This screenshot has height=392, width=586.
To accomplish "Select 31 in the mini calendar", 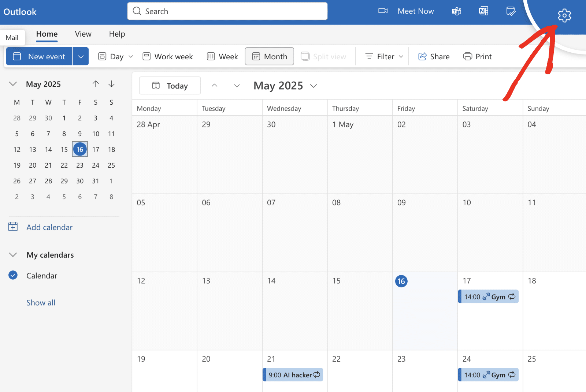I will pos(96,181).
